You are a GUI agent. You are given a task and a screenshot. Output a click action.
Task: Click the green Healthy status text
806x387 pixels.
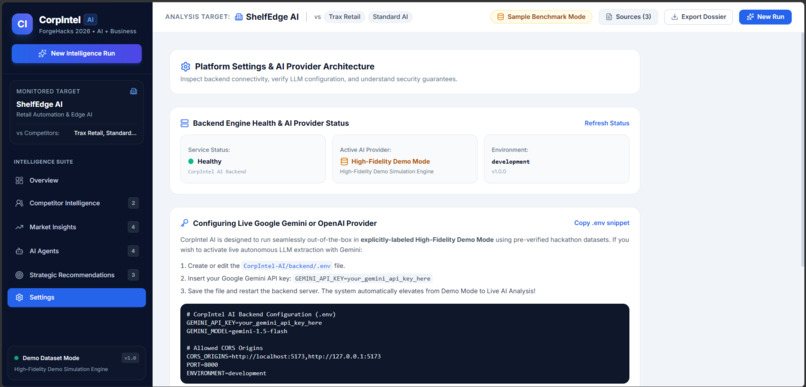click(209, 161)
